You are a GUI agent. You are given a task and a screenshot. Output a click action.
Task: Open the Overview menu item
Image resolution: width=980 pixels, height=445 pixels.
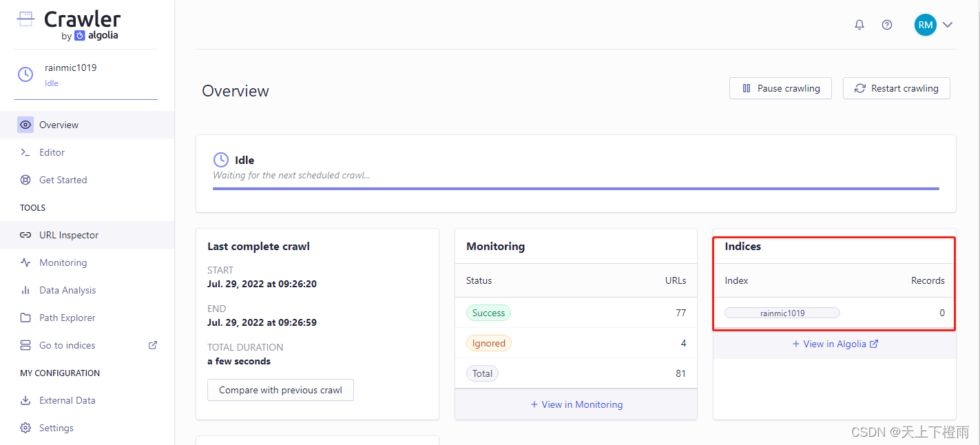pos(87,125)
